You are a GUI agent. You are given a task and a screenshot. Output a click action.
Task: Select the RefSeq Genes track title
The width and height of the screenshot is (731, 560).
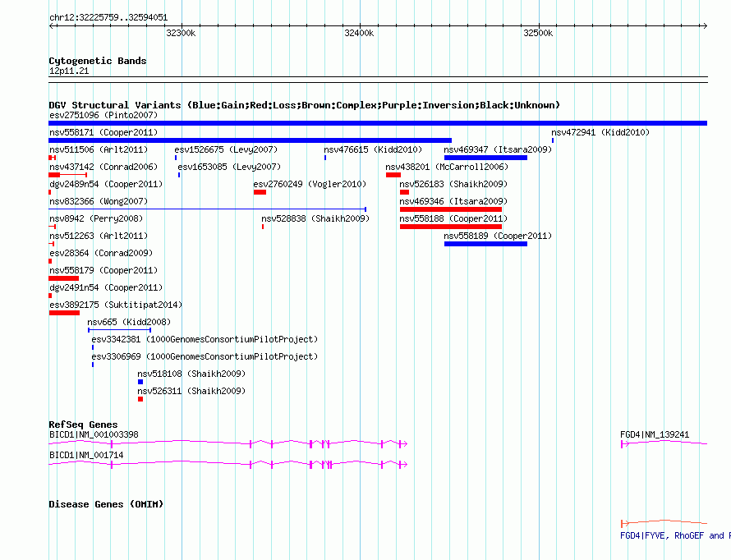click(83, 425)
